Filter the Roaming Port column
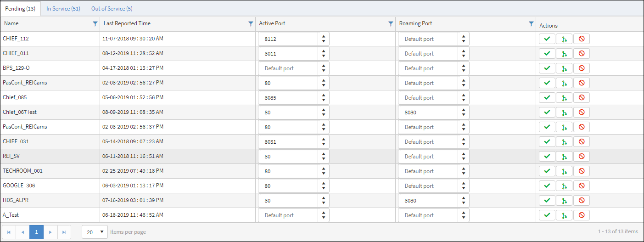This screenshot has width=644, height=242. click(531, 24)
